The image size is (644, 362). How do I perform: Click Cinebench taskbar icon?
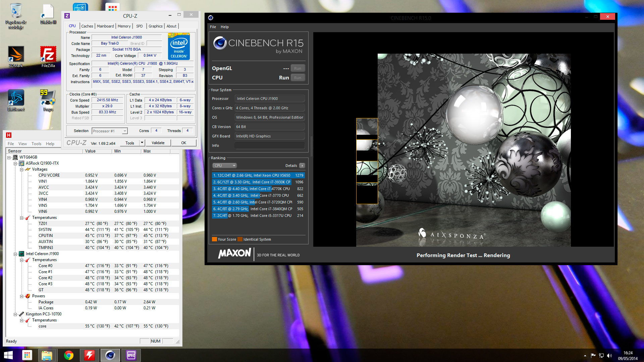[110, 355]
